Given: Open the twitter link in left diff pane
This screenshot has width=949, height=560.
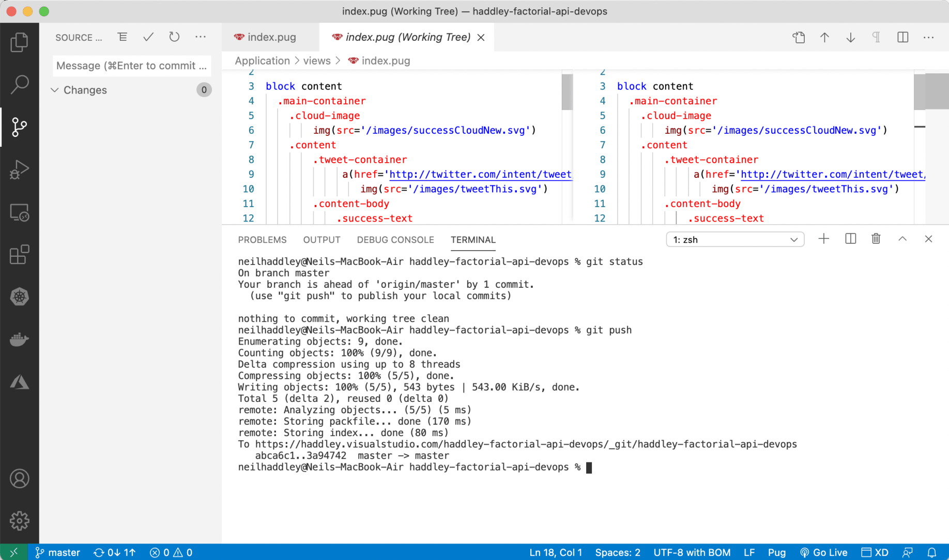Looking at the screenshot, I should [481, 175].
